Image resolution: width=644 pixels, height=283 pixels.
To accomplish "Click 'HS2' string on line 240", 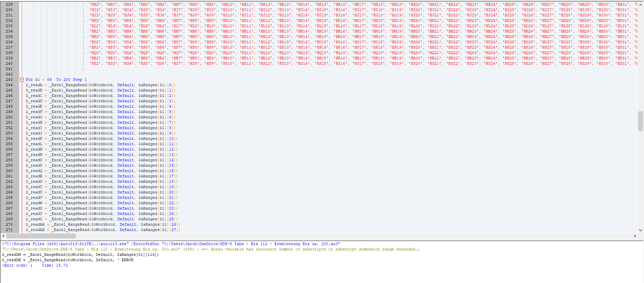I will pos(95,64).
